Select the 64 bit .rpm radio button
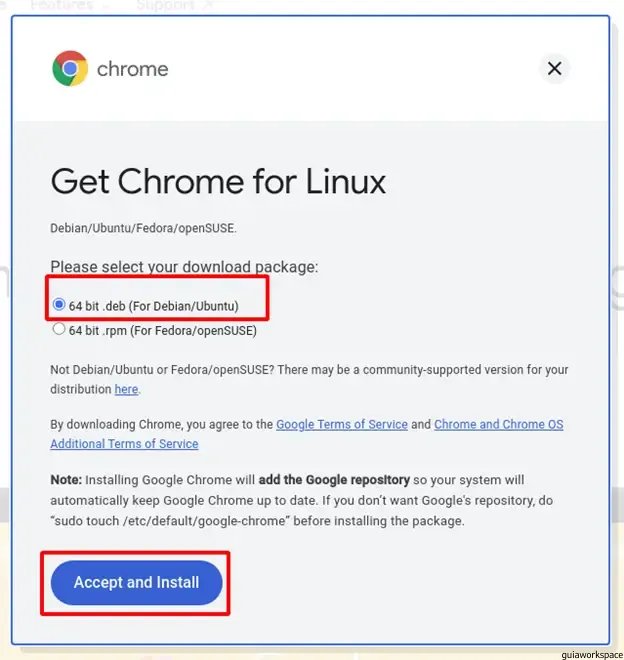This screenshot has width=624, height=660. [59, 329]
